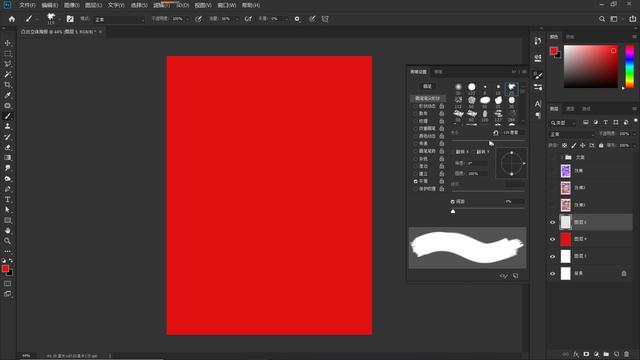
Task: Open the layer blend mode dropdown
Action: coord(571,134)
